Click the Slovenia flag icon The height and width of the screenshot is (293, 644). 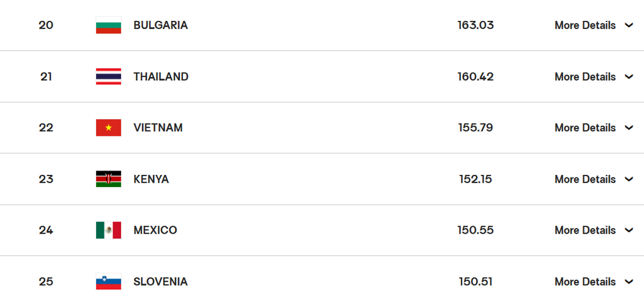[109, 282]
